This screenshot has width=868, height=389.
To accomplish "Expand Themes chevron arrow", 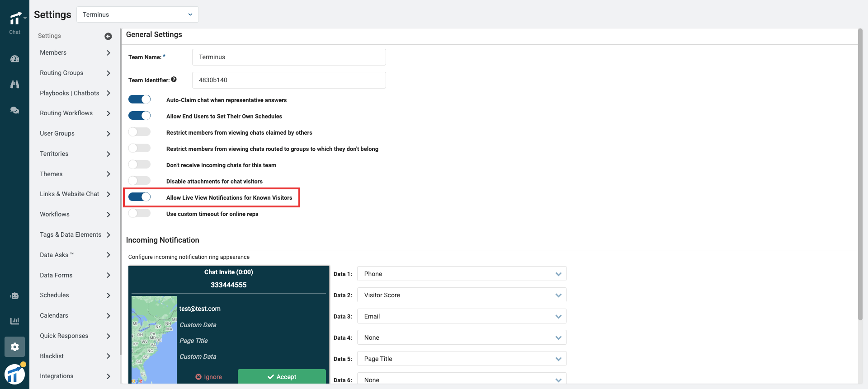I will pyautogui.click(x=108, y=174).
